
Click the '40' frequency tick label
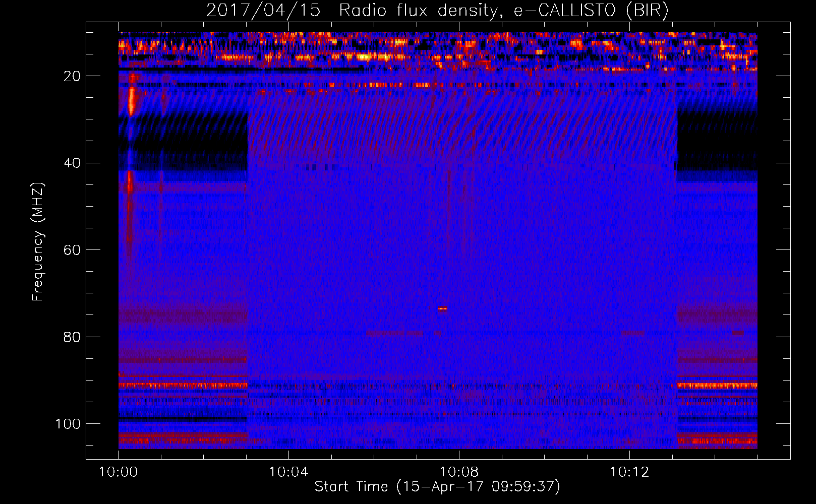tap(72, 163)
